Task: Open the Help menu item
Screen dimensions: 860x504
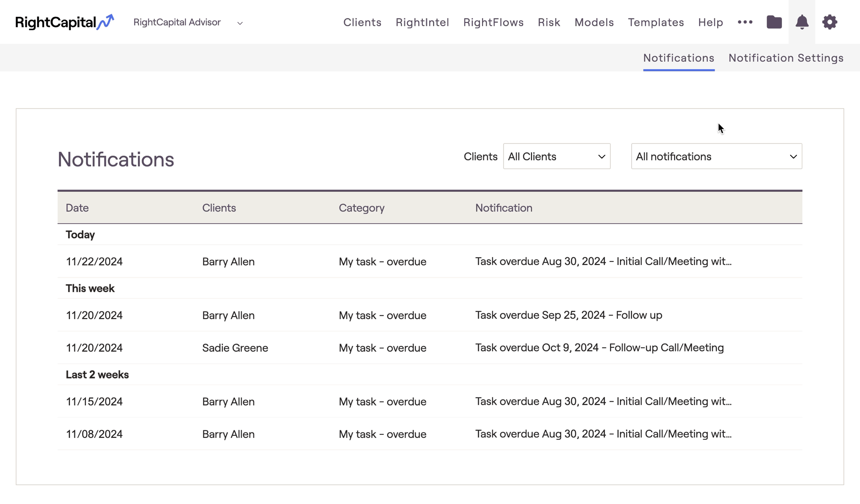Action: [710, 22]
